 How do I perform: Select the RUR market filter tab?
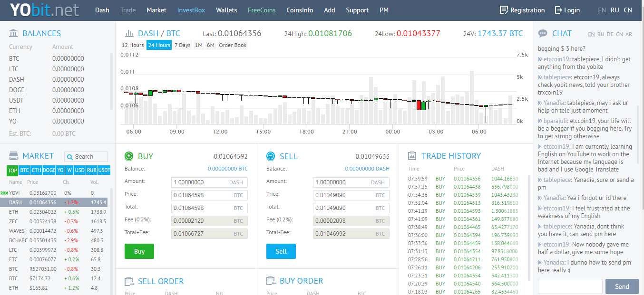(x=91, y=170)
